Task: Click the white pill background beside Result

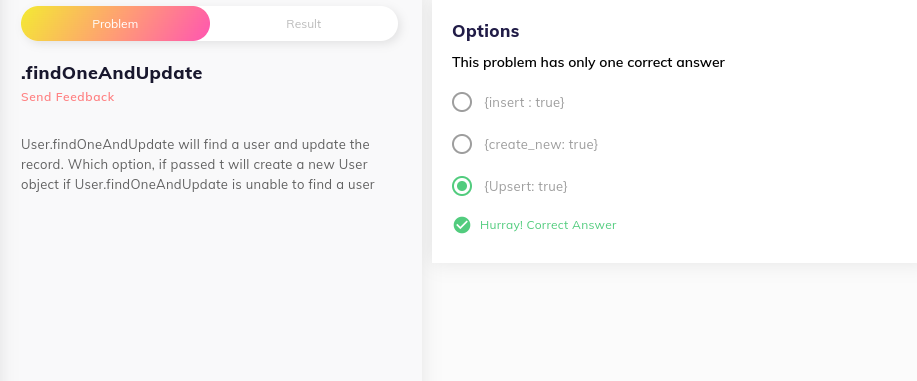Action: click(x=363, y=24)
